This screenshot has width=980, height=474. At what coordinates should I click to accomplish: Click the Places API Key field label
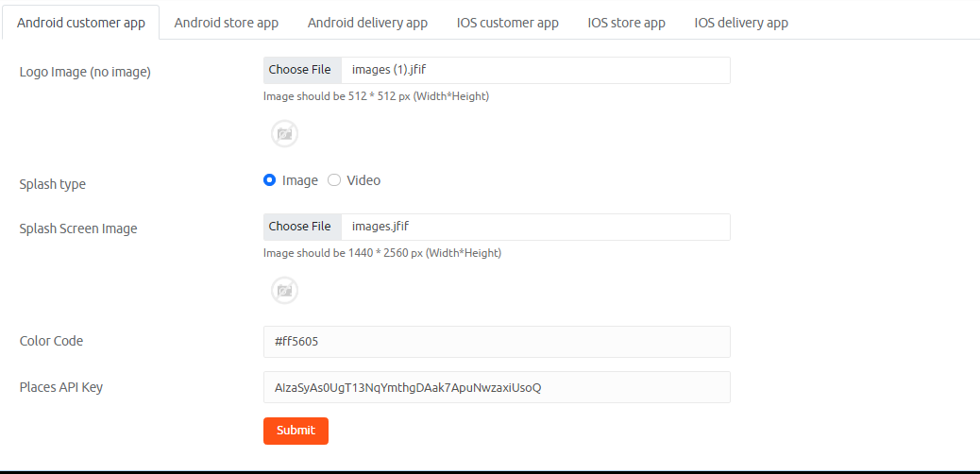pos(61,387)
